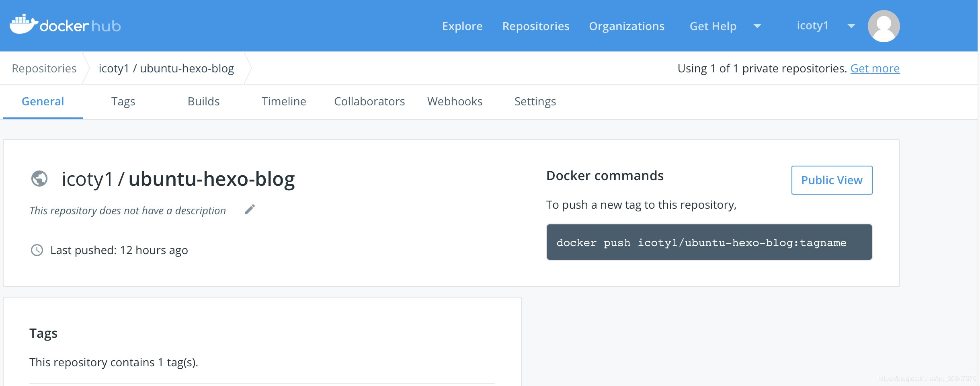Select the General tab
Viewport: 980px width, 386px height.
(x=43, y=101)
